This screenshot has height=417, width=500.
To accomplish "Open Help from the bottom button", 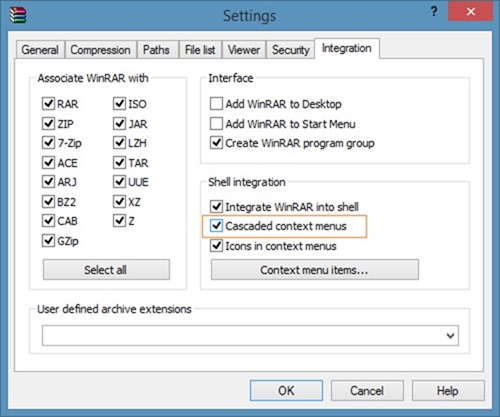I will coord(448,390).
